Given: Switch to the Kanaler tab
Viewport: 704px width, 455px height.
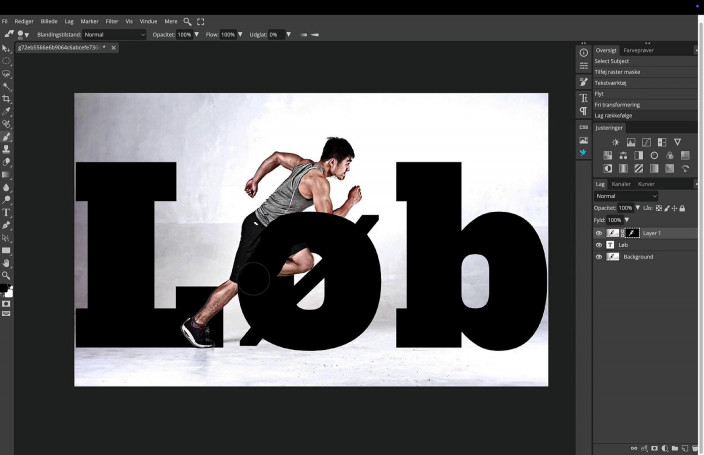Looking at the screenshot, I should pos(621,184).
